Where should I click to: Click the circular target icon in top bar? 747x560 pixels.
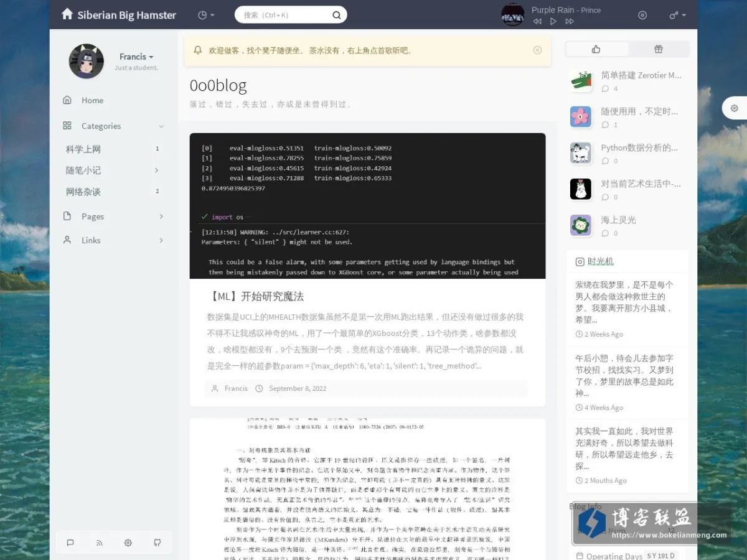tap(643, 15)
